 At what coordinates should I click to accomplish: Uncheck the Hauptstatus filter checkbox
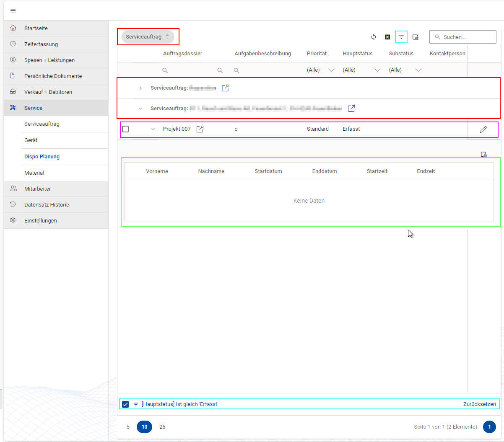(x=125, y=404)
